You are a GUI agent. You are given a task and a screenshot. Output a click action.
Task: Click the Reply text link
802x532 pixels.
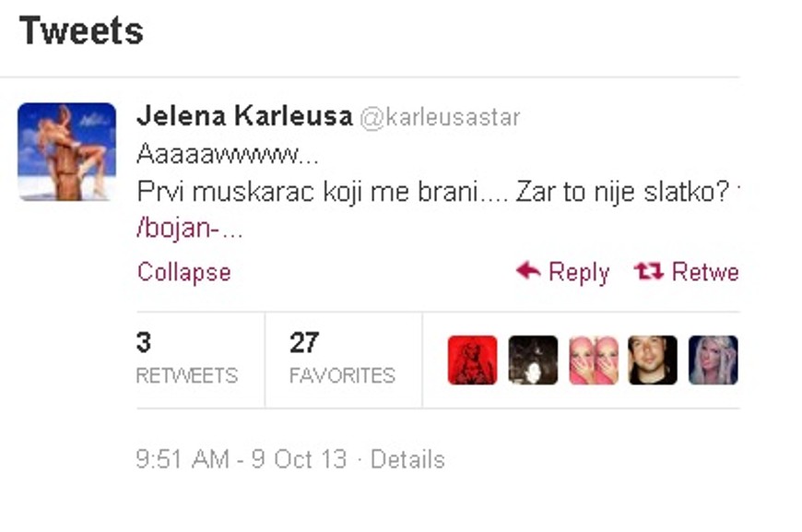pos(579,272)
